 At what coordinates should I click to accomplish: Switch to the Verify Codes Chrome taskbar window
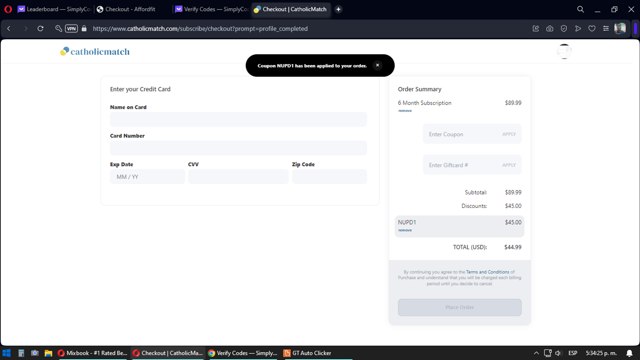[x=243, y=353]
